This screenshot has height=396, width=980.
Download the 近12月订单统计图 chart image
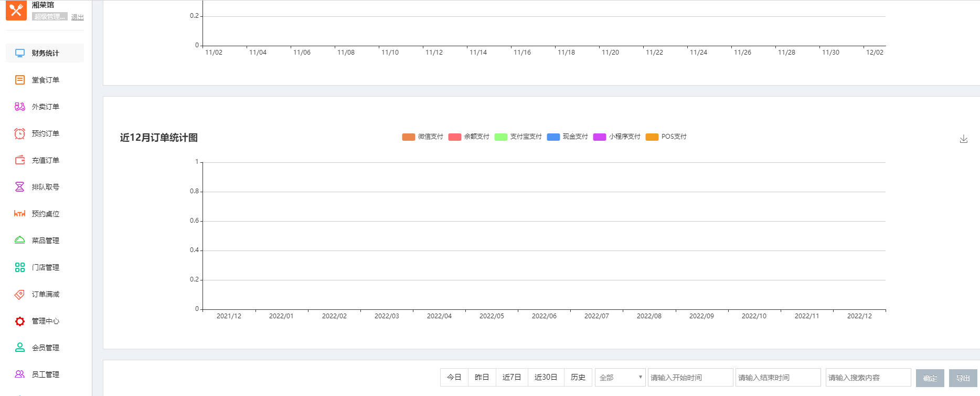click(x=963, y=139)
